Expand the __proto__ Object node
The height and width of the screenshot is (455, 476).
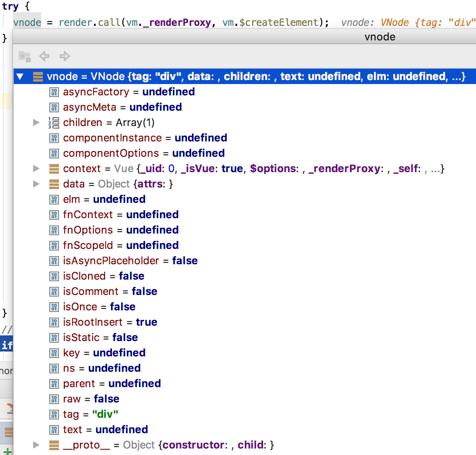point(36,445)
